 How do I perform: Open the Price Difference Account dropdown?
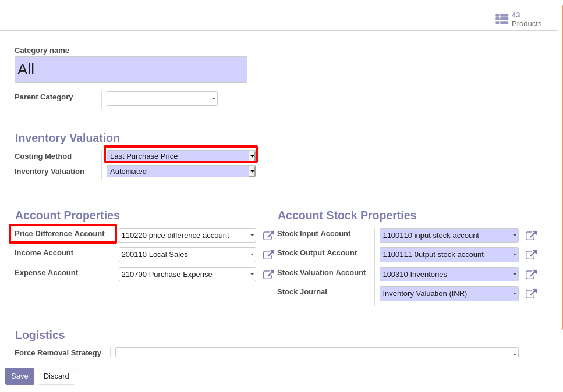pos(187,236)
